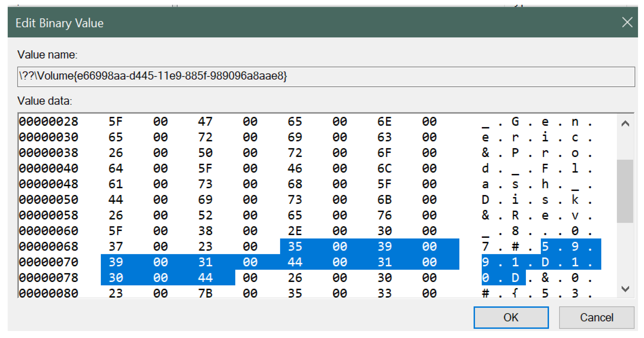This screenshot has width=644, height=338.
Task: Click the scrollbar up arrow
Action: [x=625, y=123]
